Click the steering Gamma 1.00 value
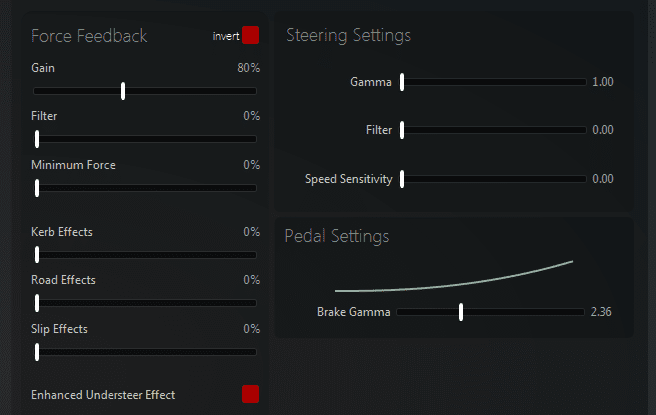 [602, 82]
